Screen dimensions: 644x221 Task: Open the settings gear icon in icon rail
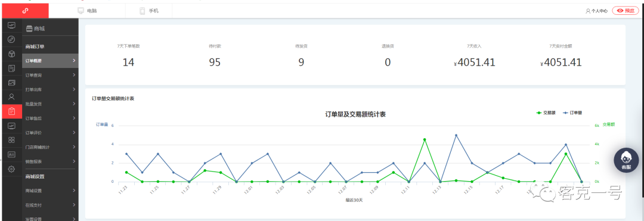(x=11, y=169)
